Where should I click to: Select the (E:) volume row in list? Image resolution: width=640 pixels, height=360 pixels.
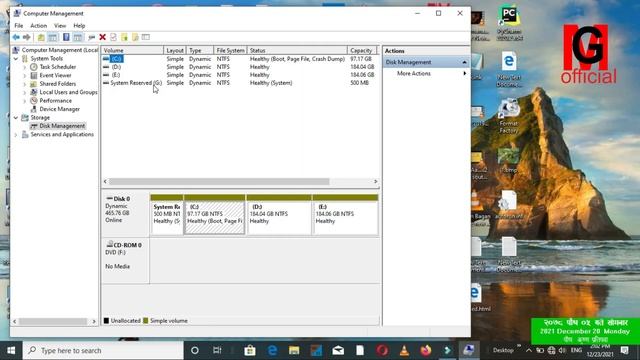240,75
